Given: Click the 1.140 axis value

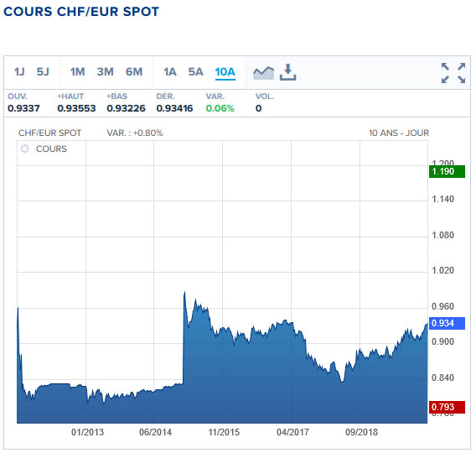Looking at the screenshot, I should (443, 200).
